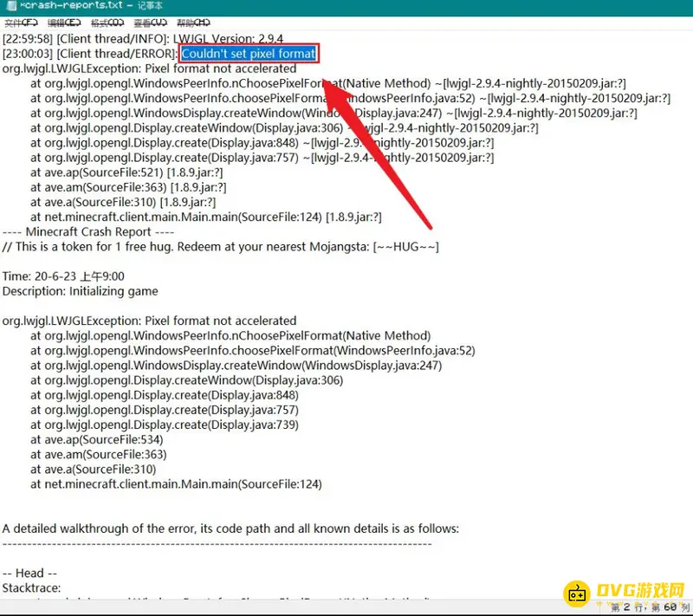
Task: Click the crash-reports.txt window title
Action: (69, 6)
